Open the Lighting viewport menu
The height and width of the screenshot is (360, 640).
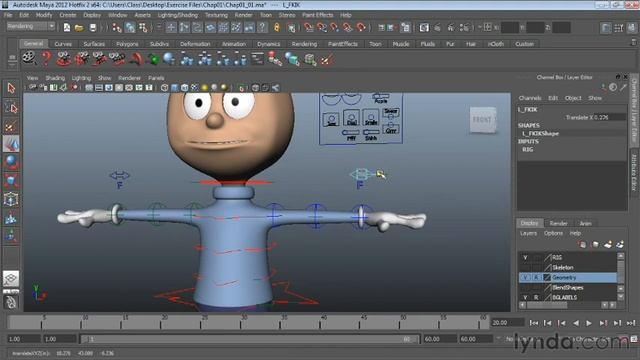coord(81,78)
